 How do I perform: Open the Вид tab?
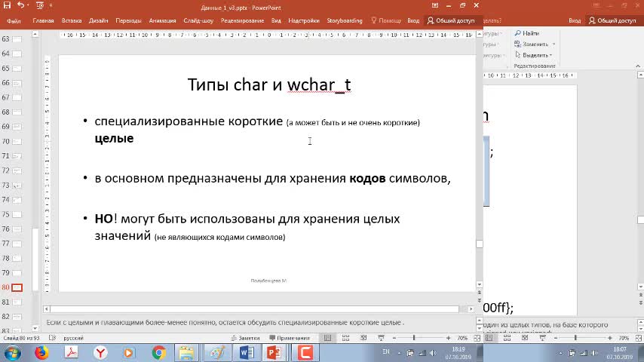click(x=277, y=20)
